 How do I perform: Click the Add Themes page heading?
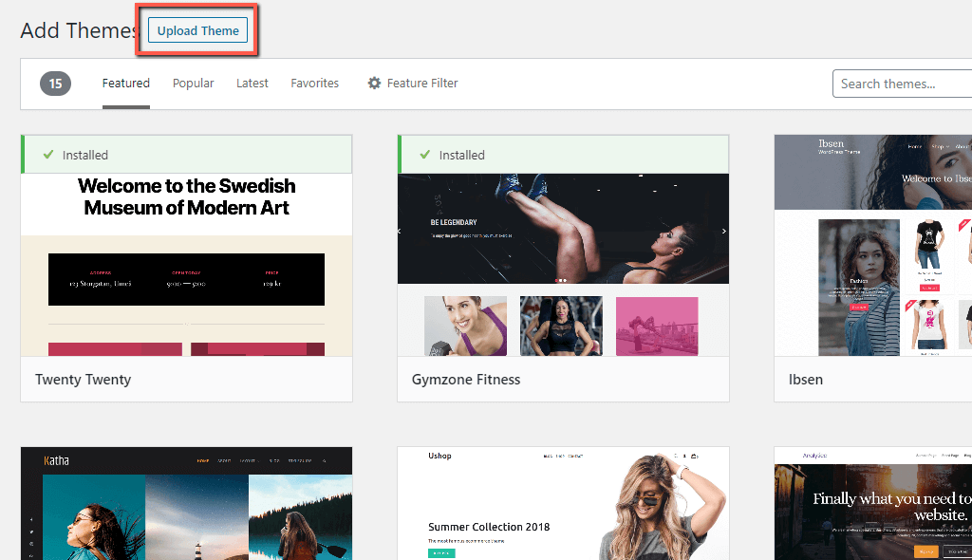pos(78,30)
